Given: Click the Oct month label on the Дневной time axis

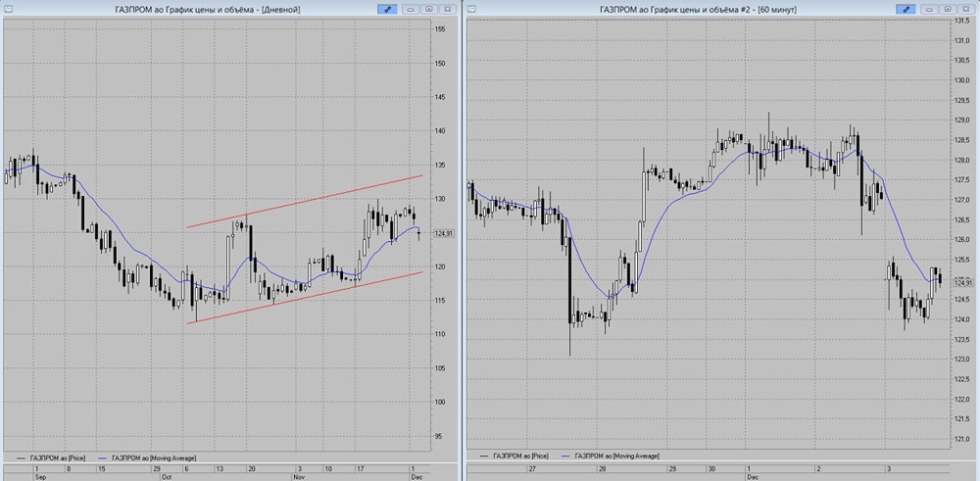Looking at the screenshot, I should click(x=167, y=477).
